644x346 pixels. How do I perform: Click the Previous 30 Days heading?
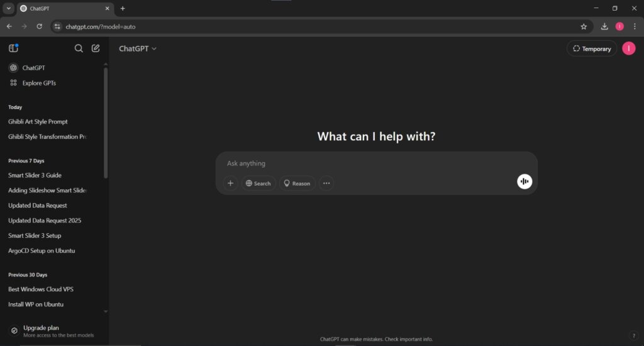28,274
